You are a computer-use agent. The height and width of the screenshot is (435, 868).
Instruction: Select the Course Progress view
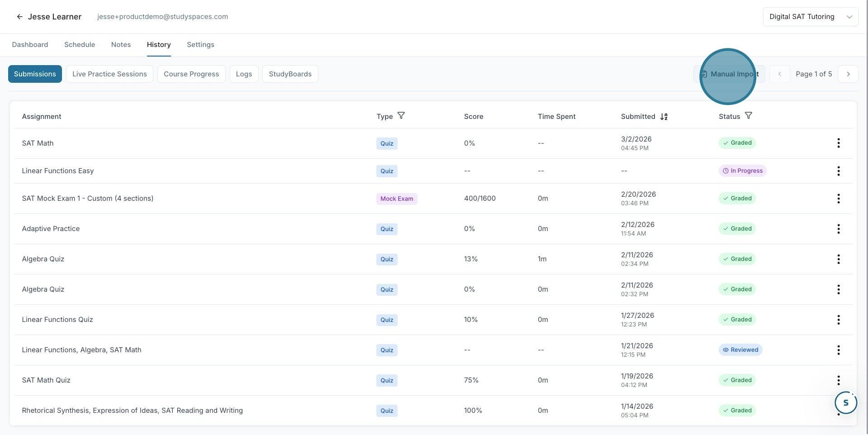[x=191, y=74]
